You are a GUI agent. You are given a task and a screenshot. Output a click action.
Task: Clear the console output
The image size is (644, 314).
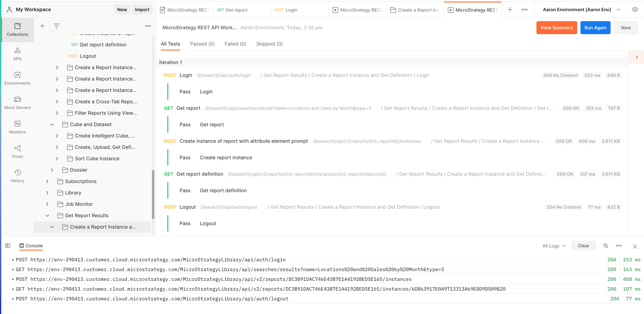point(584,246)
